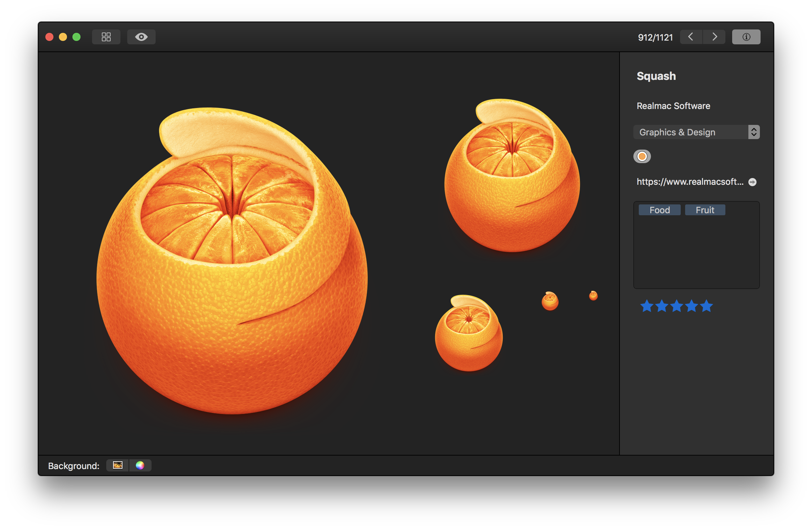Toggle the info panel button

click(x=746, y=37)
